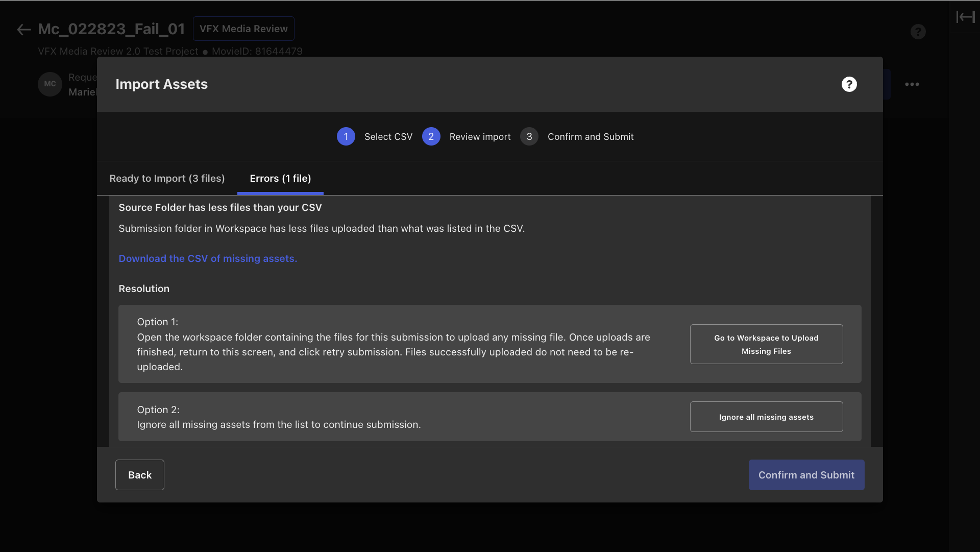Click the Review import step label
Image resolution: width=980 pixels, height=552 pixels.
[480, 137]
